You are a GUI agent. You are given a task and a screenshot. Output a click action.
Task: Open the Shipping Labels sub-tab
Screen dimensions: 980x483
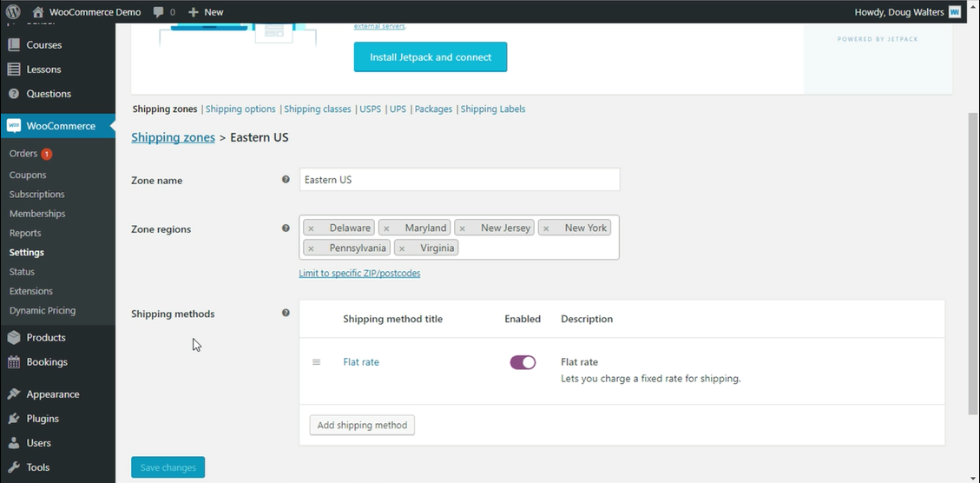click(x=493, y=109)
